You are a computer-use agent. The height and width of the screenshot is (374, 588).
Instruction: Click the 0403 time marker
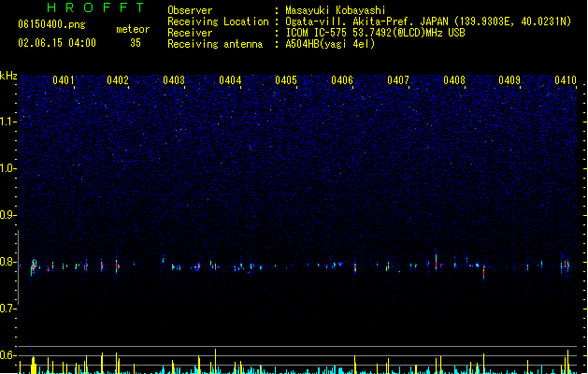174,80
